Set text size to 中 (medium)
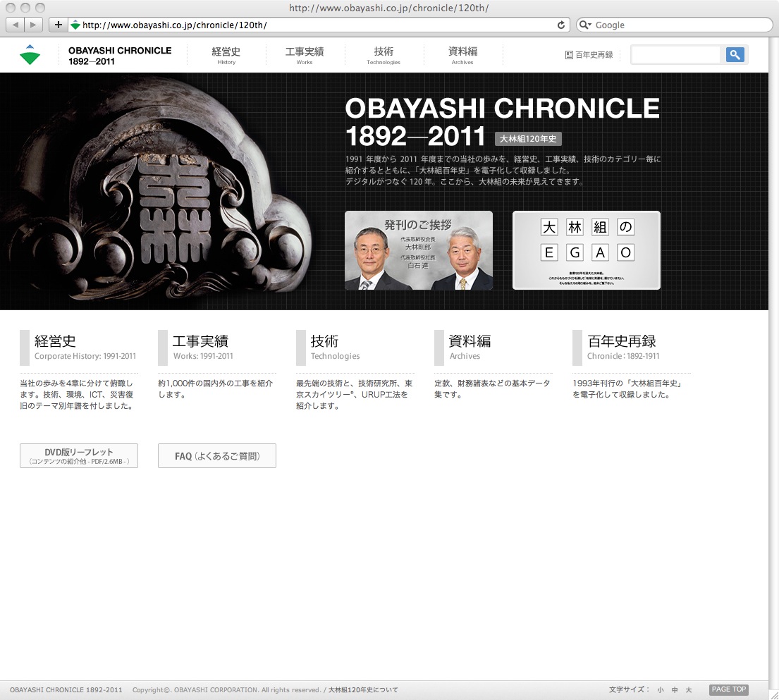Screen dimensions: 779x700 [675, 689]
